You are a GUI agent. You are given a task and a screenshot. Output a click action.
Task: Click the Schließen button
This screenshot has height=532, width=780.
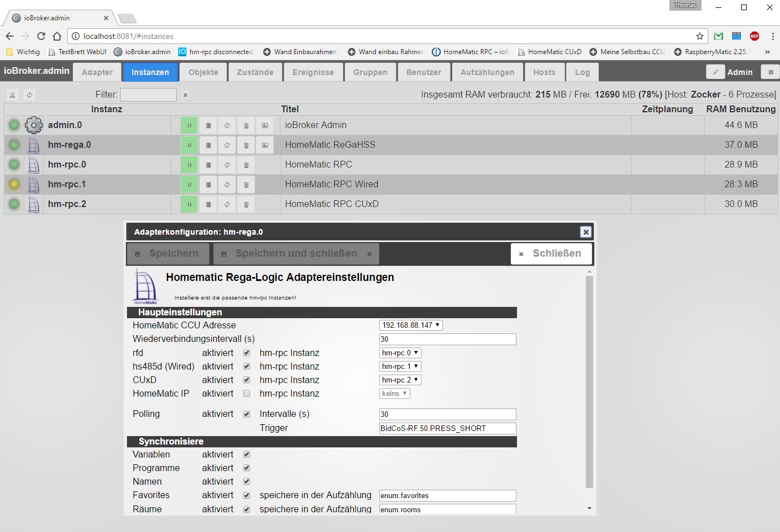click(551, 254)
